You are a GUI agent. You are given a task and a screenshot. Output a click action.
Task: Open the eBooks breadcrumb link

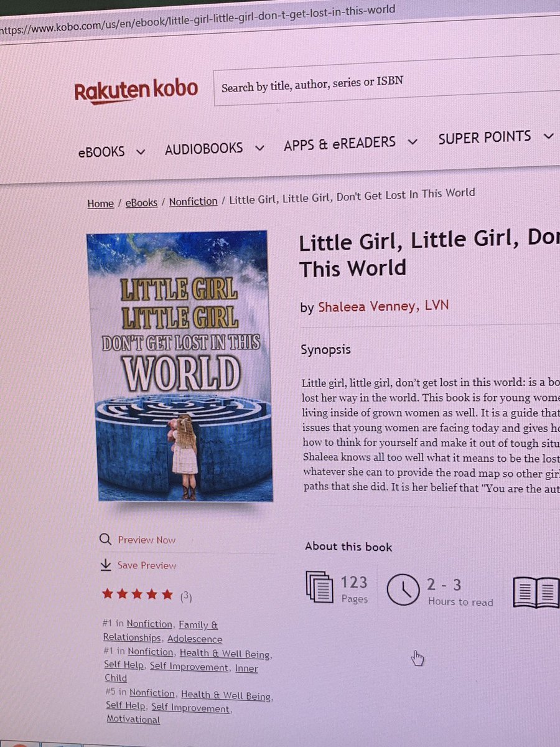[141, 202]
